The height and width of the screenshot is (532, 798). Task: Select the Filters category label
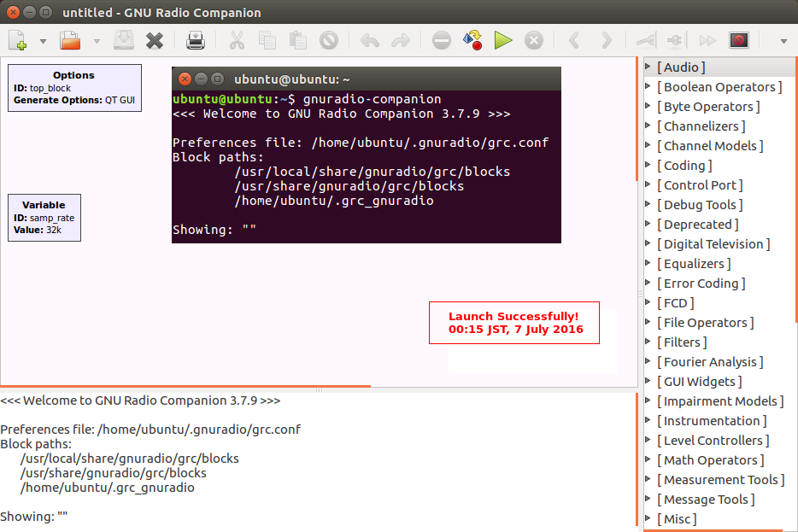pos(682,342)
